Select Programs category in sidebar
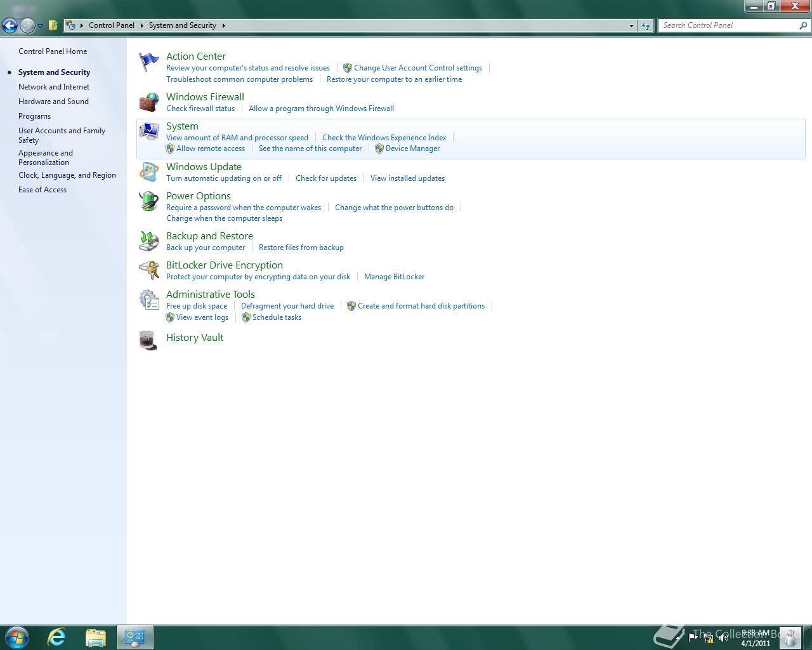 pos(34,116)
